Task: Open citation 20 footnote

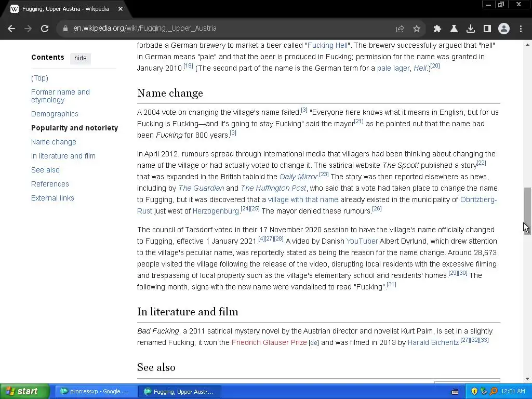Action: tap(435, 66)
